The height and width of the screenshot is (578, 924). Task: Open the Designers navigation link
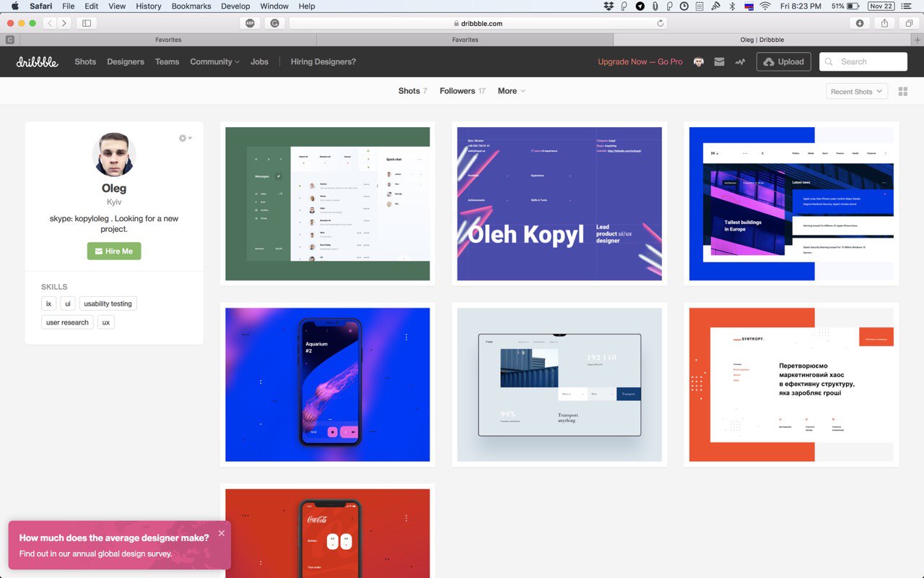[126, 61]
